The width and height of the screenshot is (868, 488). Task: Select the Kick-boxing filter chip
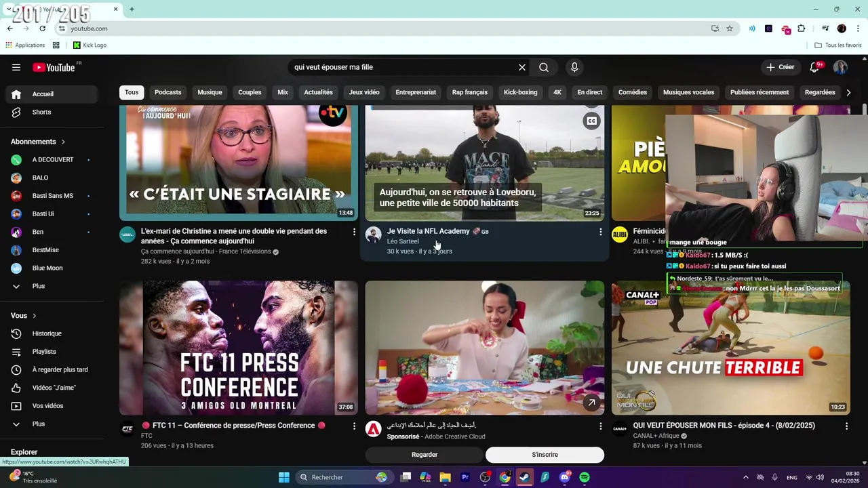pyautogui.click(x=520, y=92)
